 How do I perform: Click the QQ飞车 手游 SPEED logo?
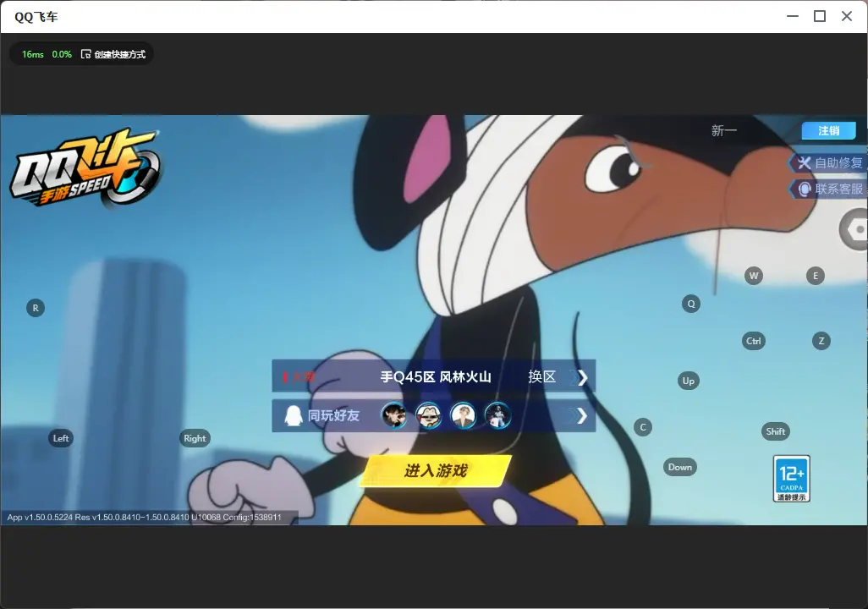[x=85, y=167]
